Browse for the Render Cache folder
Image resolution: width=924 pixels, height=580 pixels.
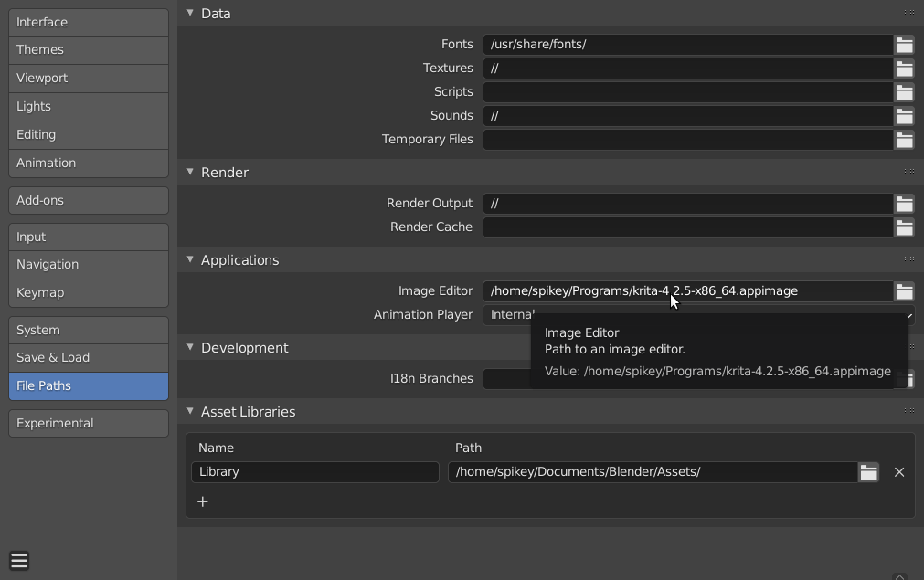(905, 227)
